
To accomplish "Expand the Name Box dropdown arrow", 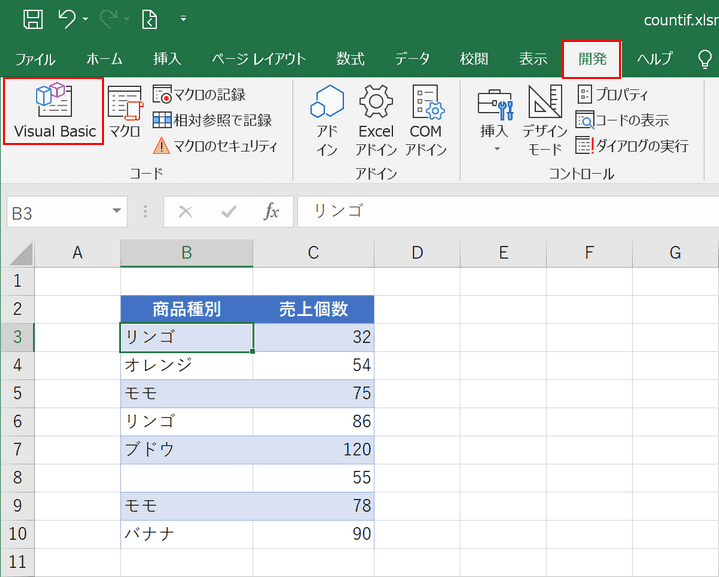I will [116, 211].
